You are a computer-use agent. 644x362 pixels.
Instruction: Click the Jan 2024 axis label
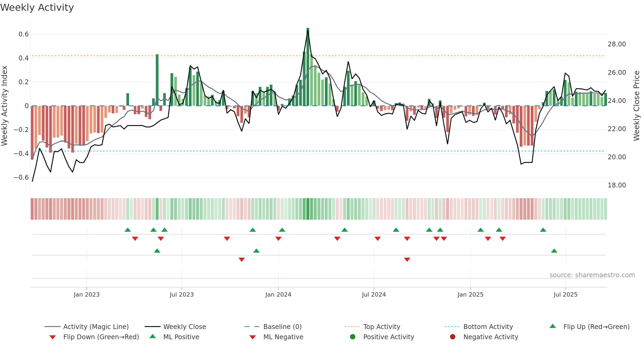click(x=278, y=294)
